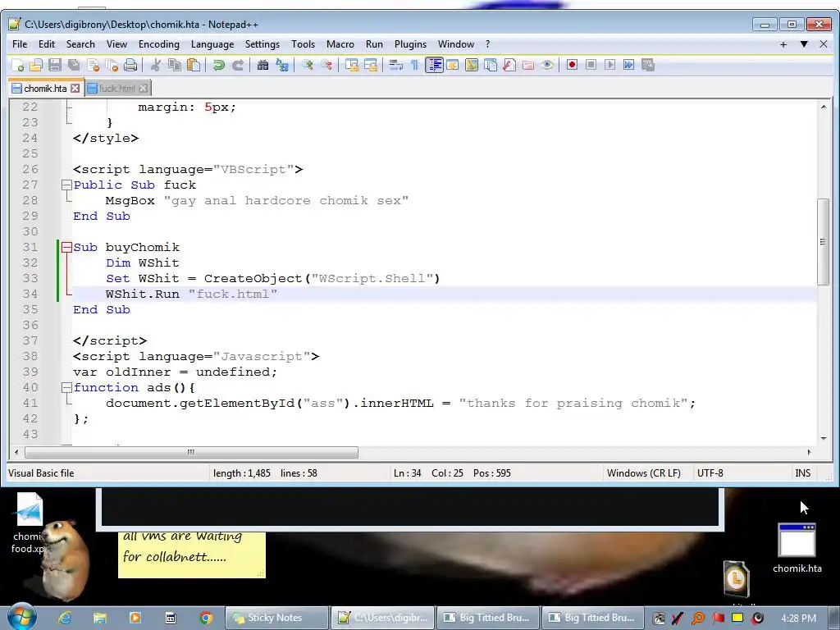Click the Open file toolbar icon
Viewport: 840px width, 630px height.
pos(36,66)
